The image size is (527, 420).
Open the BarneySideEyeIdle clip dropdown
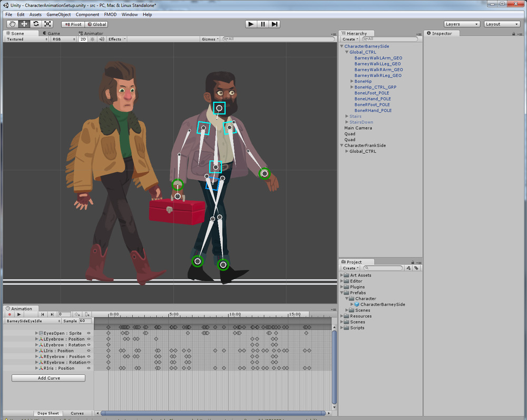pyautogui.click(x=33, y=321)
